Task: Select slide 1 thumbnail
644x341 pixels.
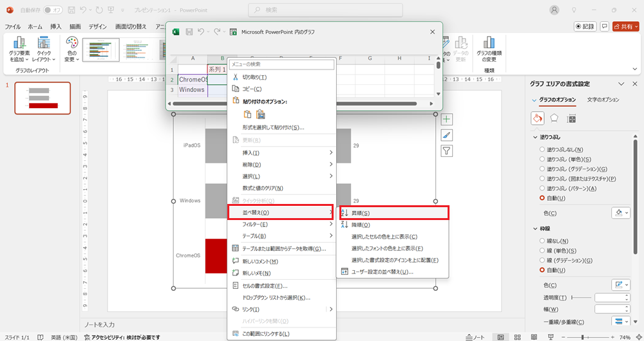Action: click(43, 98)
